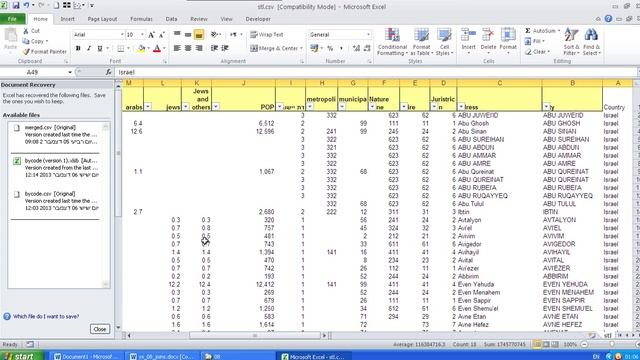Toggle Bold formatting
The height and width of the screenshot is (360, 640).
tap(78, 49)
